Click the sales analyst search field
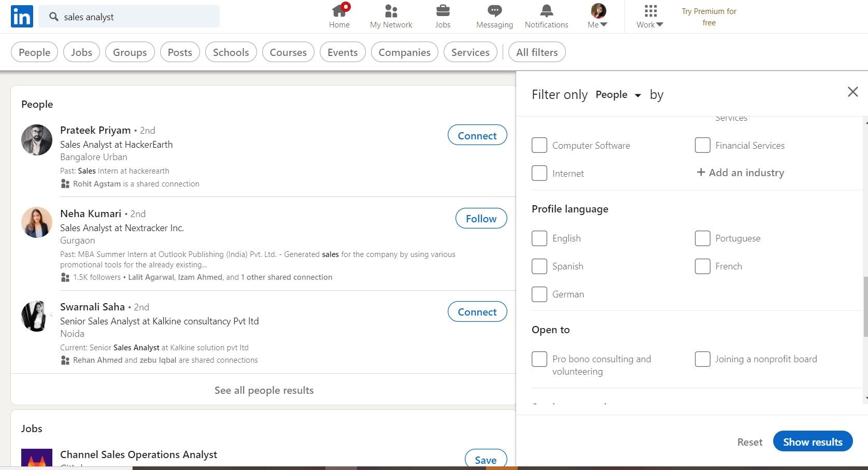 pos(129,17)
